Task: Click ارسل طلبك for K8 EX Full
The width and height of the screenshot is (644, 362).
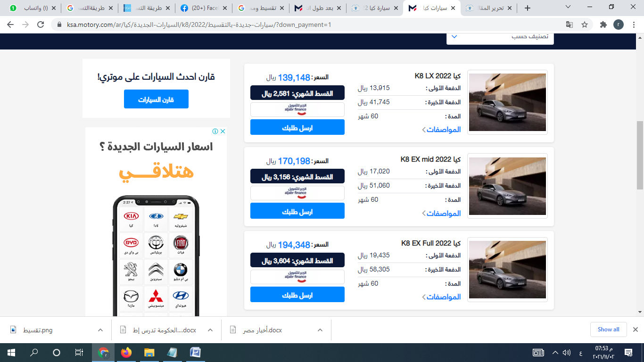Action: tap(297, 295)
